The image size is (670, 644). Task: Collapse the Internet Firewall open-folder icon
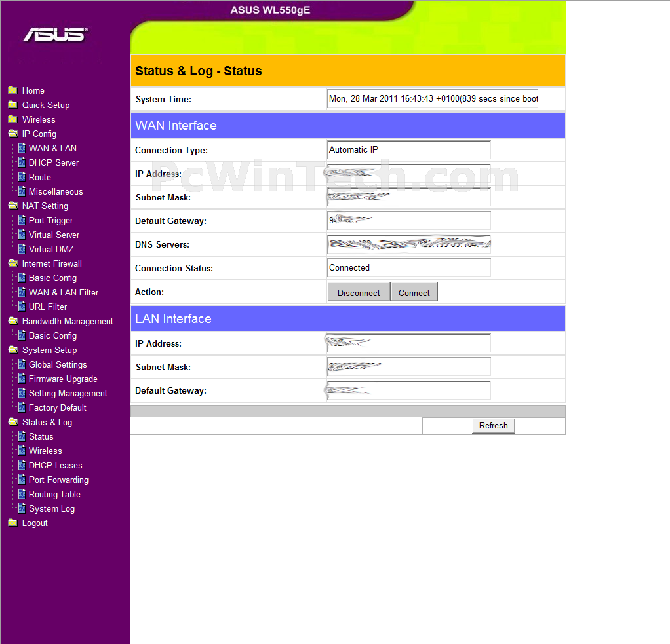(x=13, y=263)
